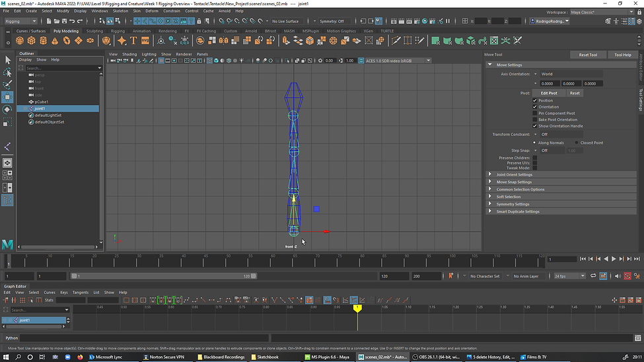Click the polygon Type text tool icon
This screenshot has height=362, width=644.
(x=133, y=40)
